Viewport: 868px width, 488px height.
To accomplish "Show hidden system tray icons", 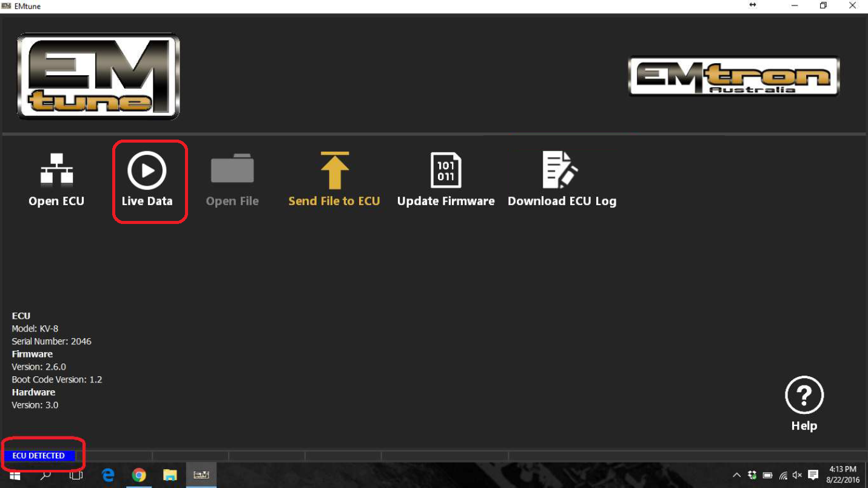I will tap(736, 475).
